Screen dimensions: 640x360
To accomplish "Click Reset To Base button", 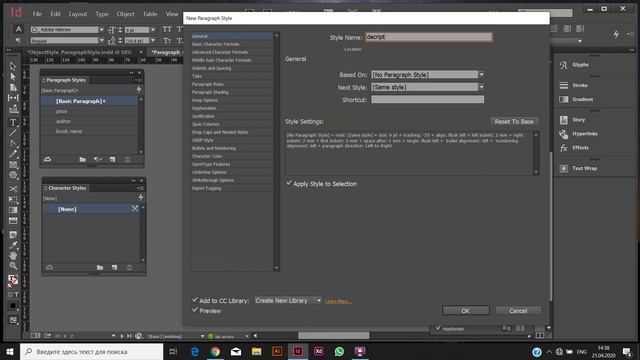I will pyautogui.click(x=514, y=122).
